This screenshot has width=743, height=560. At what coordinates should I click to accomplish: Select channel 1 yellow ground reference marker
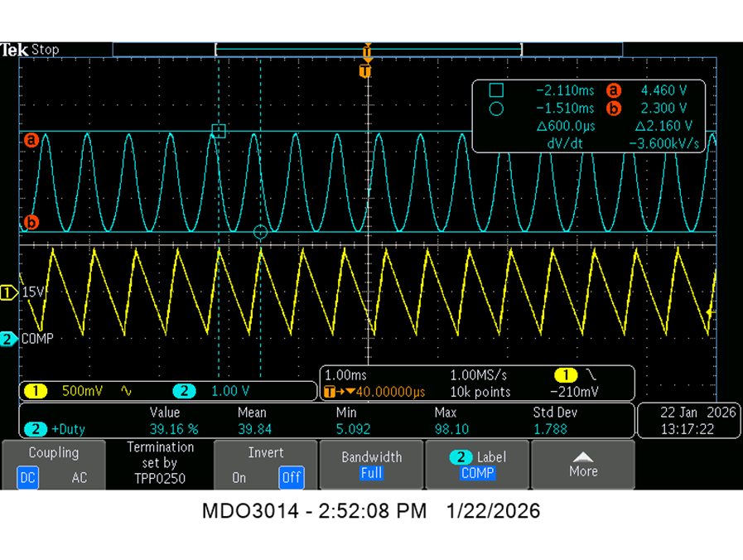[8, 292]
